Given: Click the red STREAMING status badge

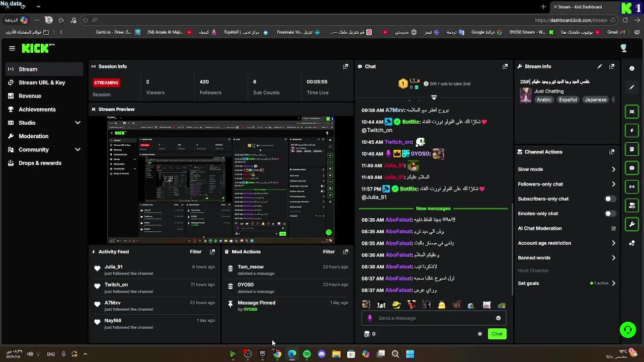Looking at the screenshot, I should (x=106, y=82).
